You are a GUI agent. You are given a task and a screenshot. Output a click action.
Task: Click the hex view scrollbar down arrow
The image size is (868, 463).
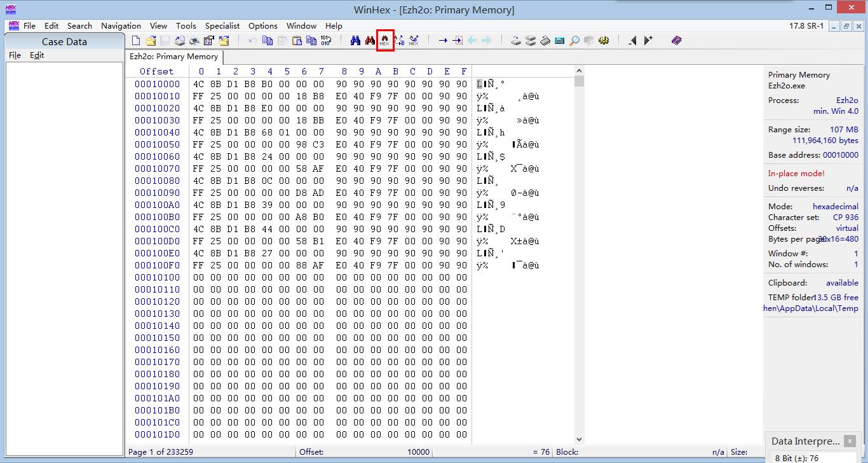coord(579,439)
